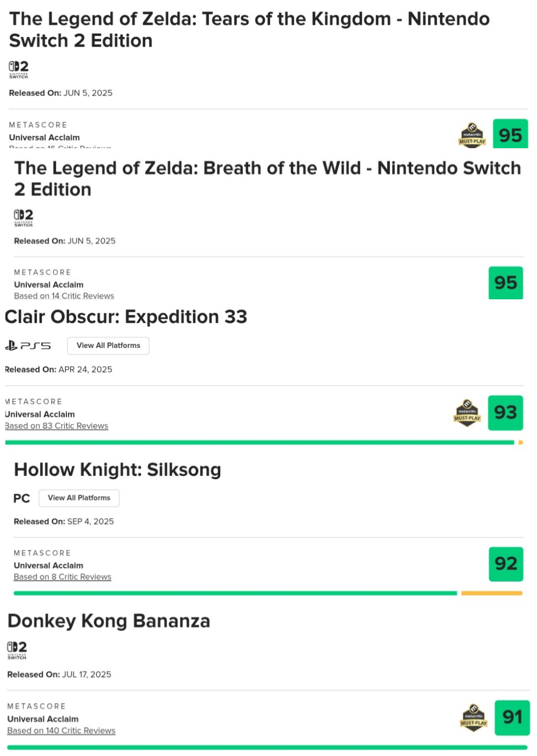Click the 95 Metascore for Tears of the Kingdom
Viewport: 537px width, 756px height.
(x=510, y=135)
